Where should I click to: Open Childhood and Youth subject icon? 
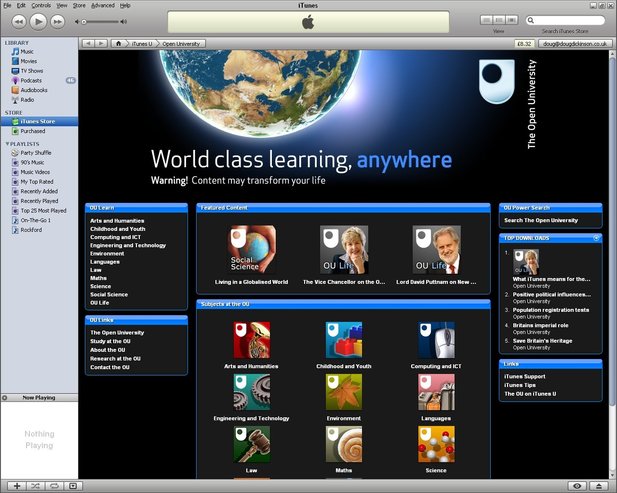[344, 340]
